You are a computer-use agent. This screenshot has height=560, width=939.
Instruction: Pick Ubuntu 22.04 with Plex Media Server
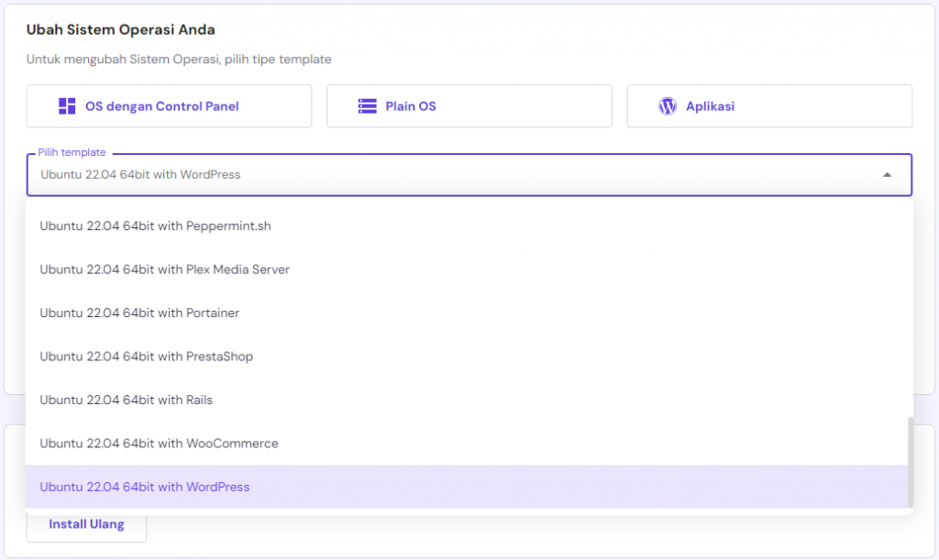coord(165,269)
